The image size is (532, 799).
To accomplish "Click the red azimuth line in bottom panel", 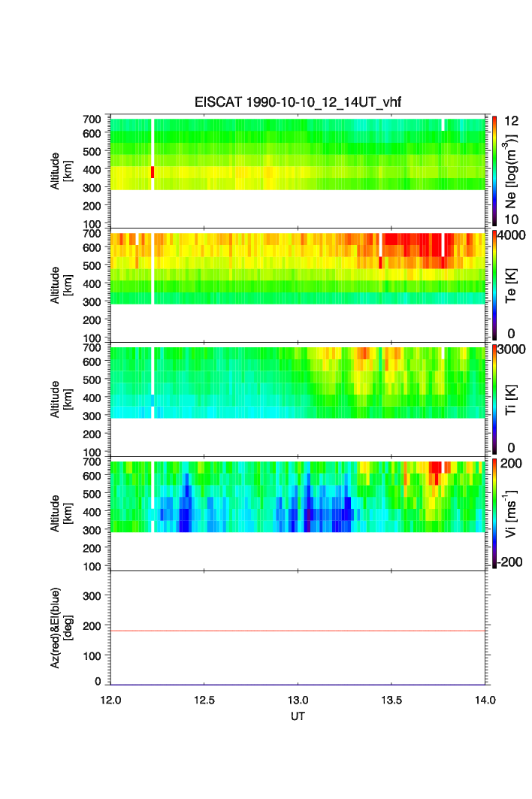I will [x=298, y=631].
